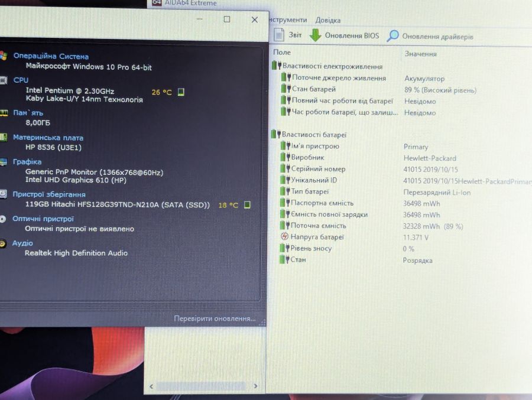The image size is (532, 400).
Task: Open the Графіка section link
Action: pos(27,162)
